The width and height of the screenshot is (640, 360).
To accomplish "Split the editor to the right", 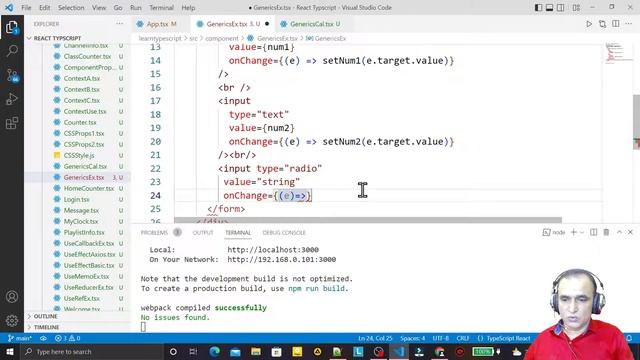I will 616,24.
